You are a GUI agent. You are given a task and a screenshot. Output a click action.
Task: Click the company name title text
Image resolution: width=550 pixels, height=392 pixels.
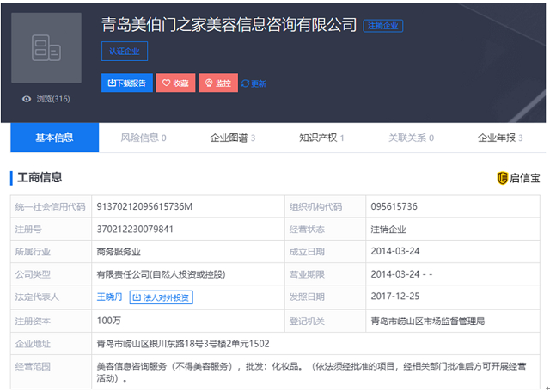tap(229, 25)
